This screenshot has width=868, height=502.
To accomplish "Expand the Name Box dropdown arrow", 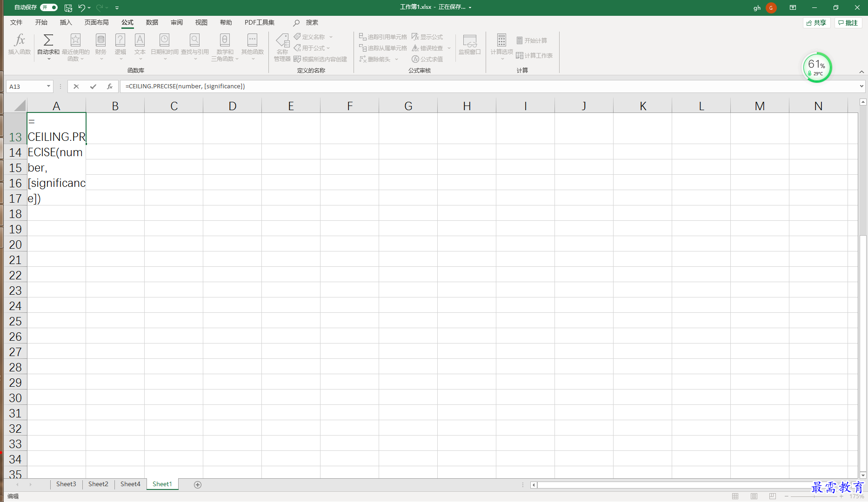I will coord(48,86).
